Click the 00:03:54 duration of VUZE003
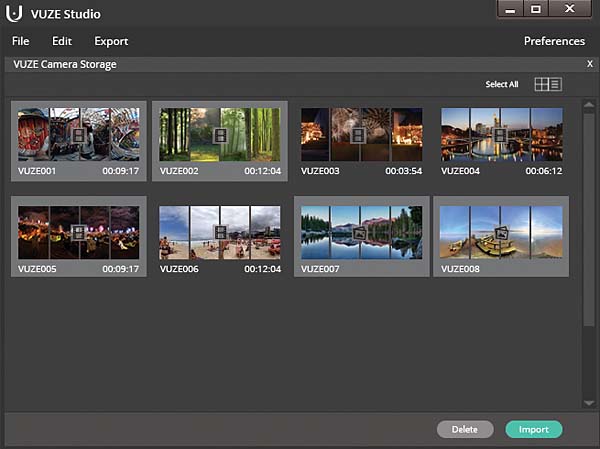The image size is (600, 449). coord(404,171)
